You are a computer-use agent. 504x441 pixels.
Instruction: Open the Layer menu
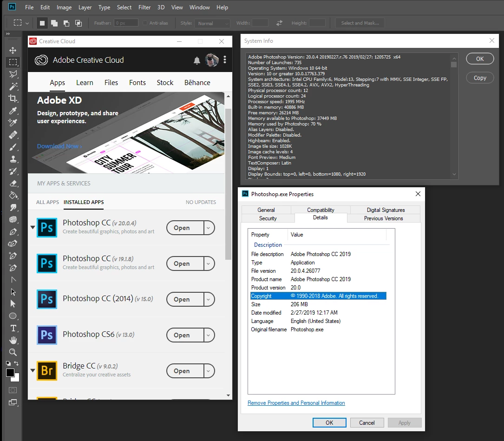tap(85, 7)
